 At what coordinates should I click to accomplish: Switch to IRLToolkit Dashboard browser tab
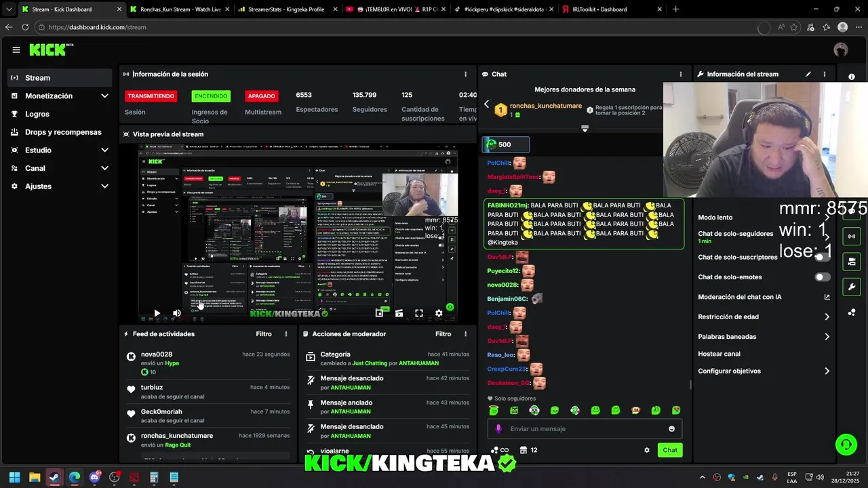click(x=611, y=9)
